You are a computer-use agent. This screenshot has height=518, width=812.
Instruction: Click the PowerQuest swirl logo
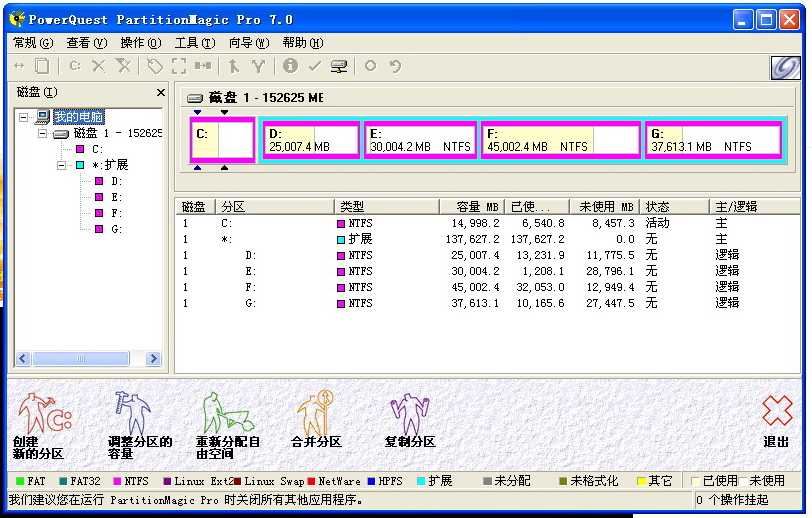click(x=785, y=67)
